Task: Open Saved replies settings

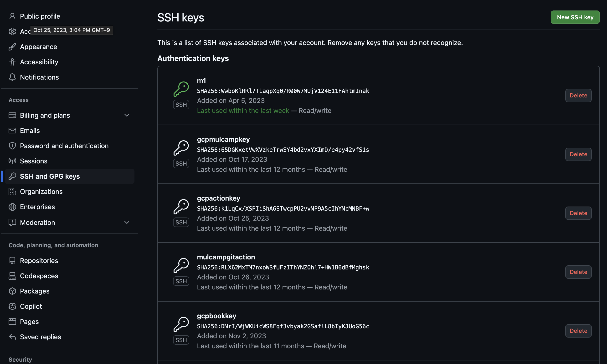Action: click(69, 337)
